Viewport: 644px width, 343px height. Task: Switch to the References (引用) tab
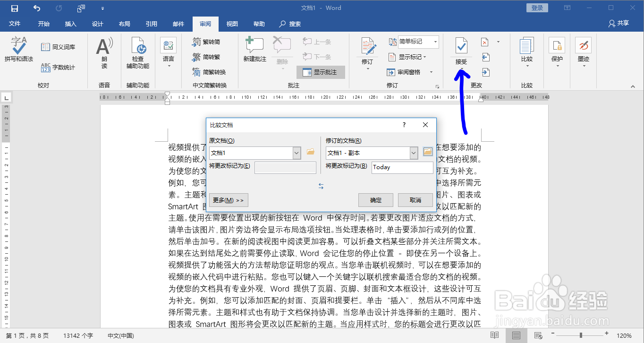click(x=152, y=24)
